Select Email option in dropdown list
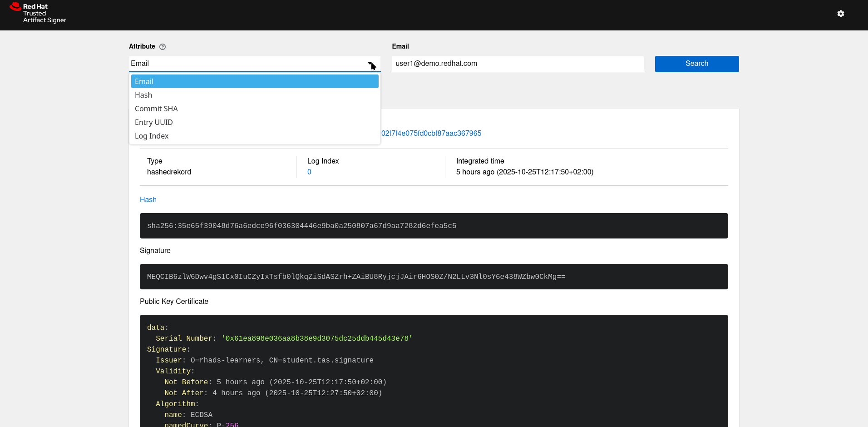The image size is (868, 427). coord(254,82)
